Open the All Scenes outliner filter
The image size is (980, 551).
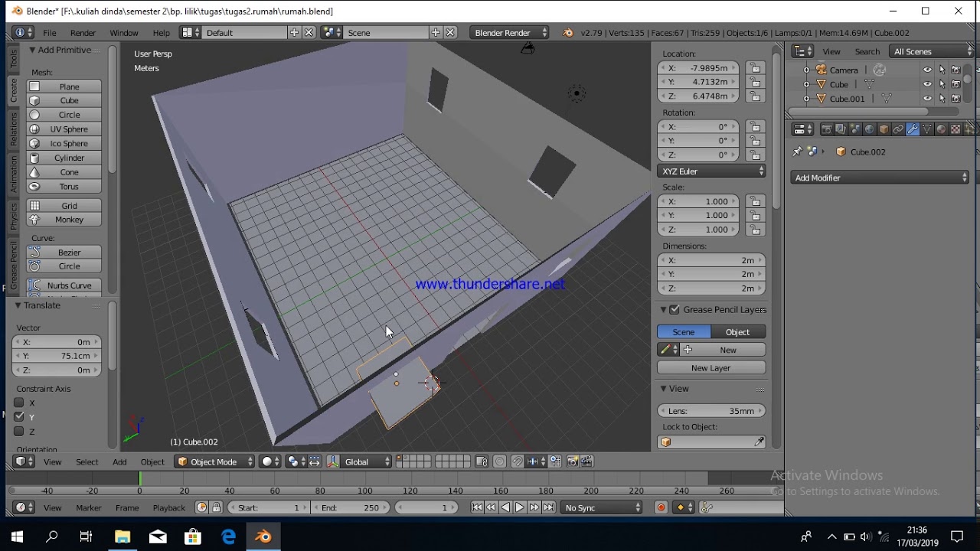932,51
